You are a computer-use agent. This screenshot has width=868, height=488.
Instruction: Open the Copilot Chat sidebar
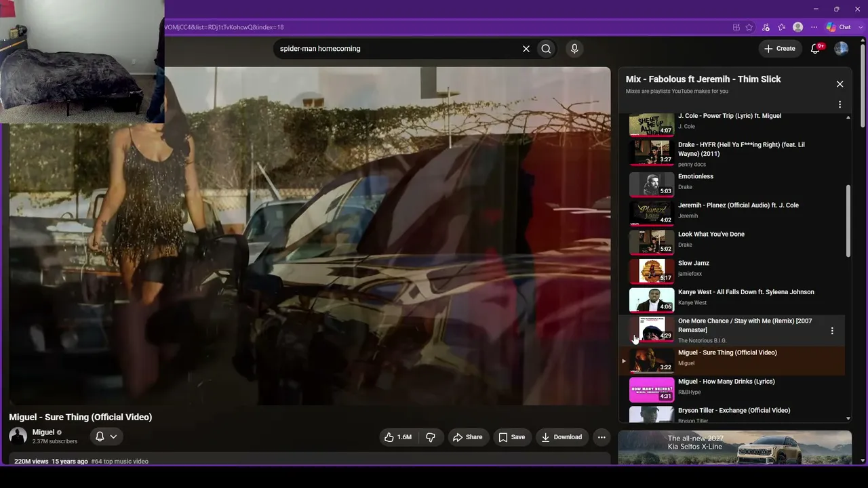point(839,27)
